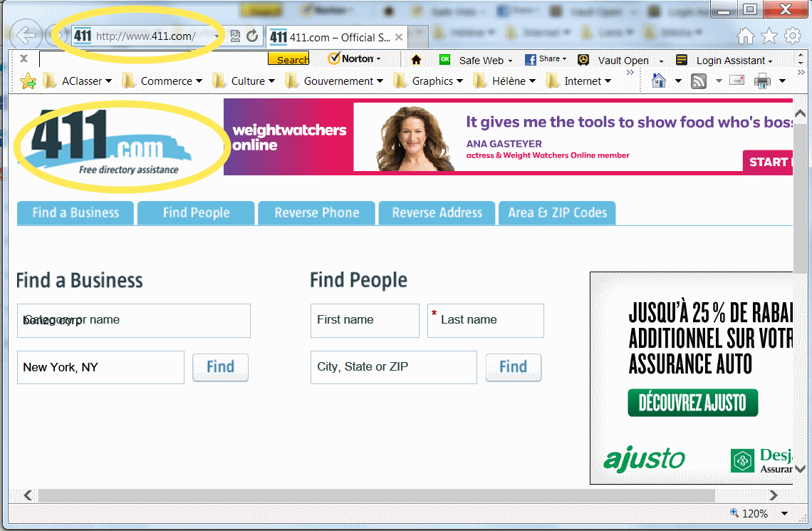Viewport: 812px width, 531px height.
Task: Switch to Reverse Phone tab
Action: pos(316,213)
